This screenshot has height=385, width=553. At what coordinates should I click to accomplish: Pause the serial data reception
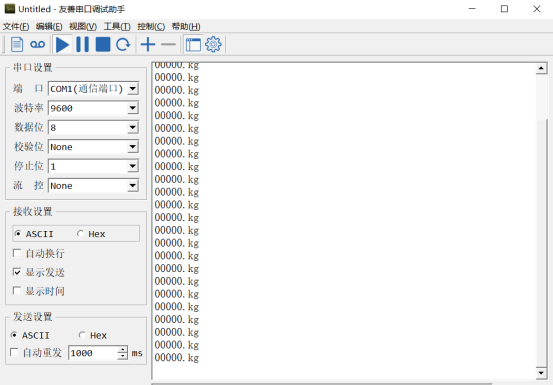tap(83, 44)
